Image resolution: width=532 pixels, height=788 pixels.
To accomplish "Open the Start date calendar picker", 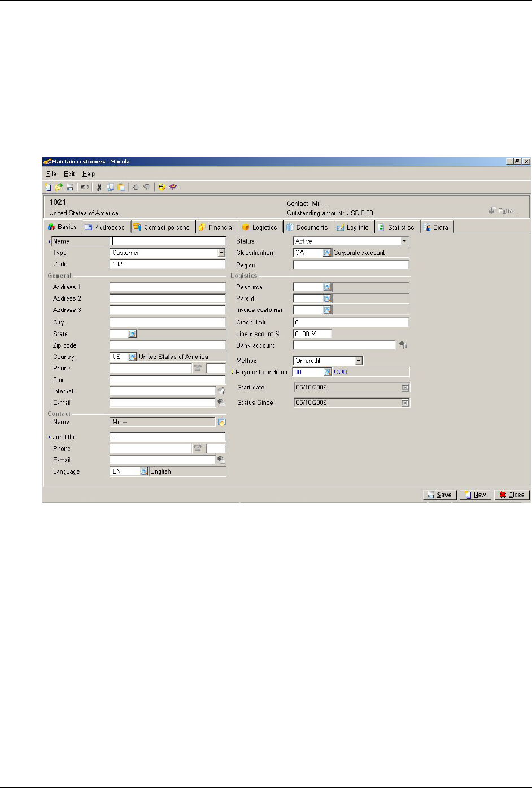I will 405,388.
